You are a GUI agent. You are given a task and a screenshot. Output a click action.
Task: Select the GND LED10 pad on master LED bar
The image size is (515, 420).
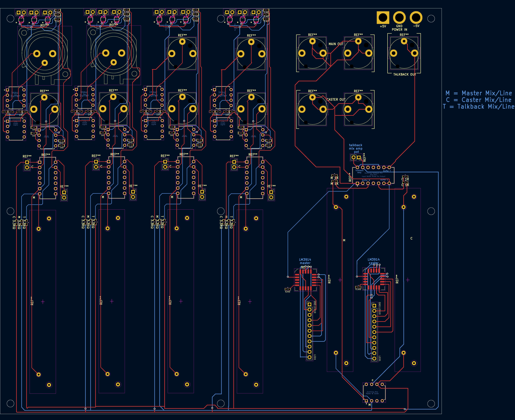pyautogui.click(x=309, y=305)
